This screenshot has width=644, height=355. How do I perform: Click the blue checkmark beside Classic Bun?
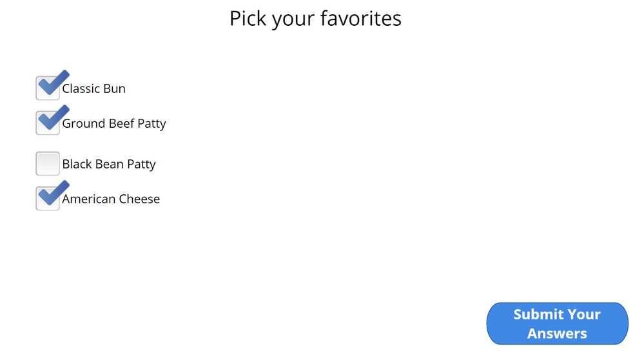tap(52, 83)
